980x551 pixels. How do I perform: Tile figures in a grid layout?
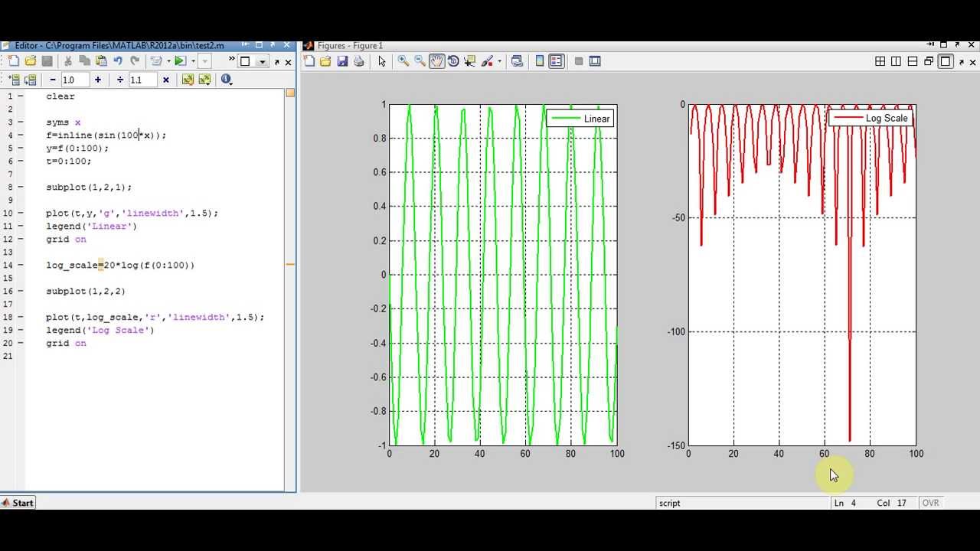(x=880, y=61)
